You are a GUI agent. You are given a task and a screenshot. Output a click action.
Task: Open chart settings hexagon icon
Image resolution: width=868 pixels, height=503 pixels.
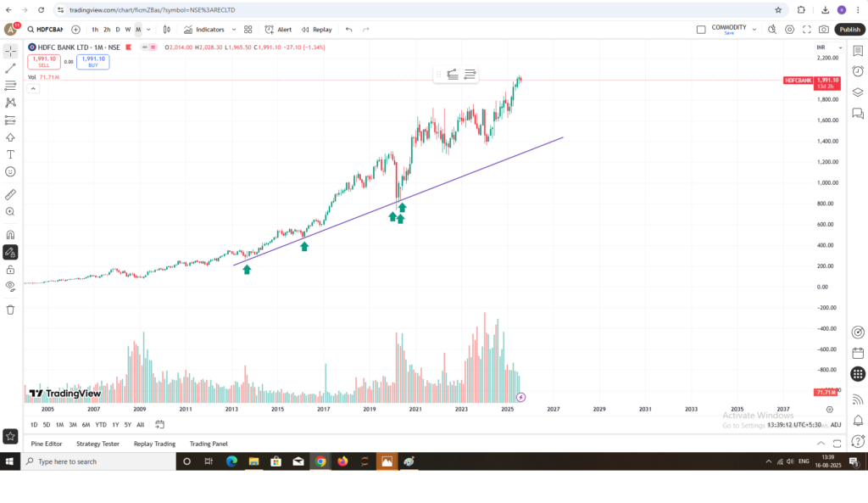789,30
